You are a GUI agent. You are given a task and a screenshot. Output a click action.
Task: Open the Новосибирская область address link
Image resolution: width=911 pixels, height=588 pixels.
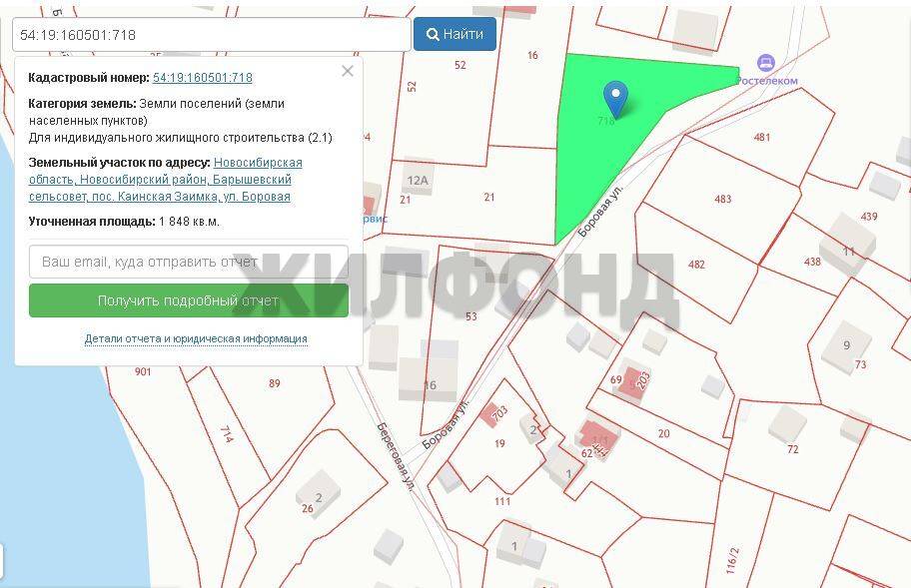(258, 163)
